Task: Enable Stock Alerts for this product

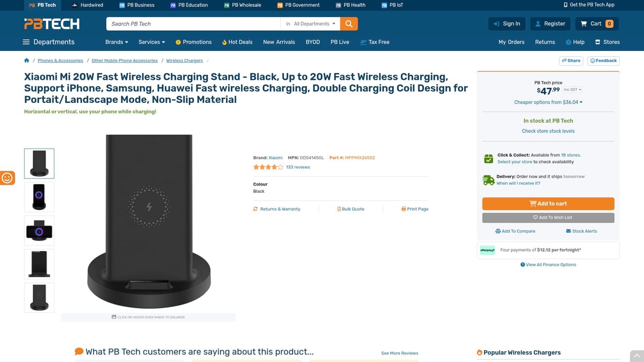Action: (581, 231)
